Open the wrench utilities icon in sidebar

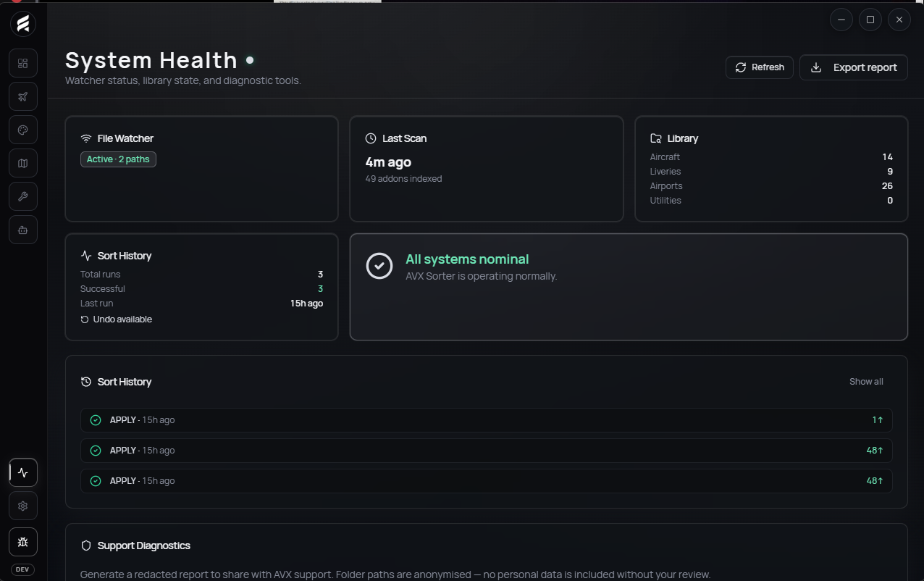[23, 196]
